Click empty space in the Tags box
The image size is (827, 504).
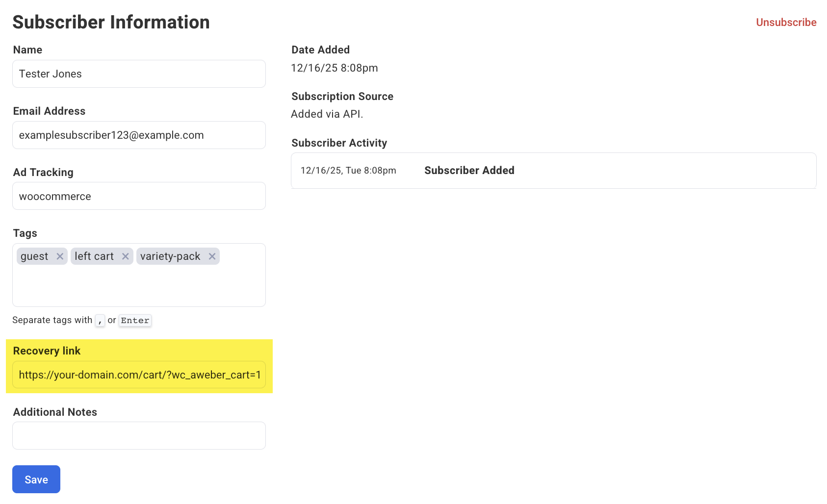[x=139, y=287]
